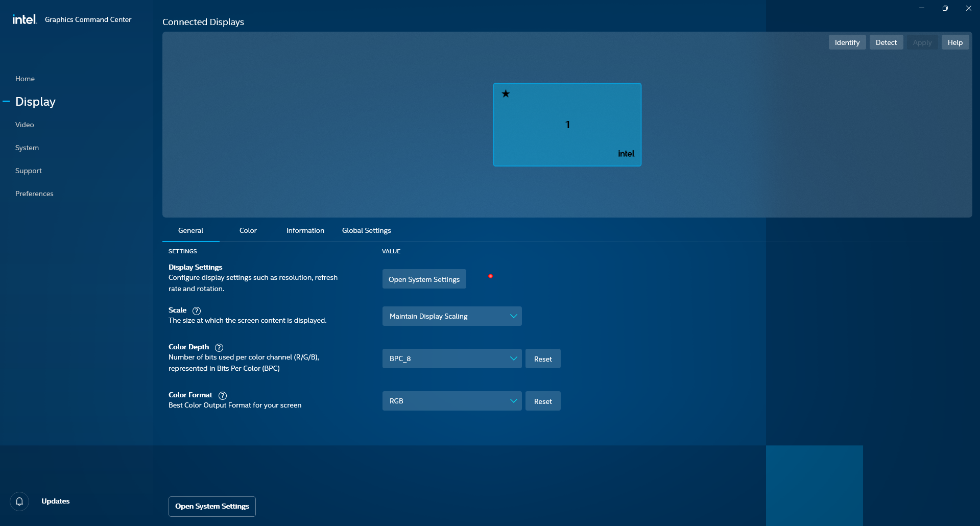Open the RGB color format dropdown
This screenshot has width=980, height=526.
coord(452,401)
